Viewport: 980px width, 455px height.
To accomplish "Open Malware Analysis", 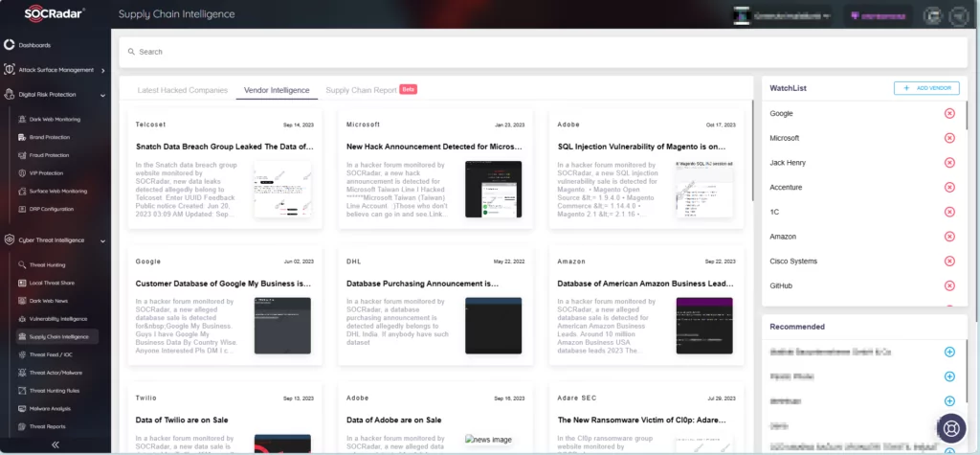I will [48, 409].
